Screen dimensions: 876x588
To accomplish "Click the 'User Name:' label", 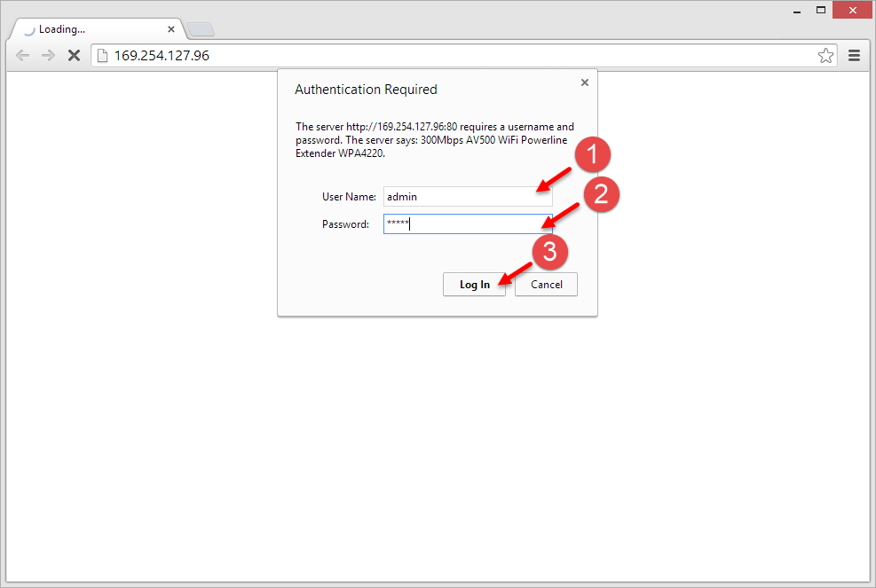I will pyautogui.click(x=349, y=197).
